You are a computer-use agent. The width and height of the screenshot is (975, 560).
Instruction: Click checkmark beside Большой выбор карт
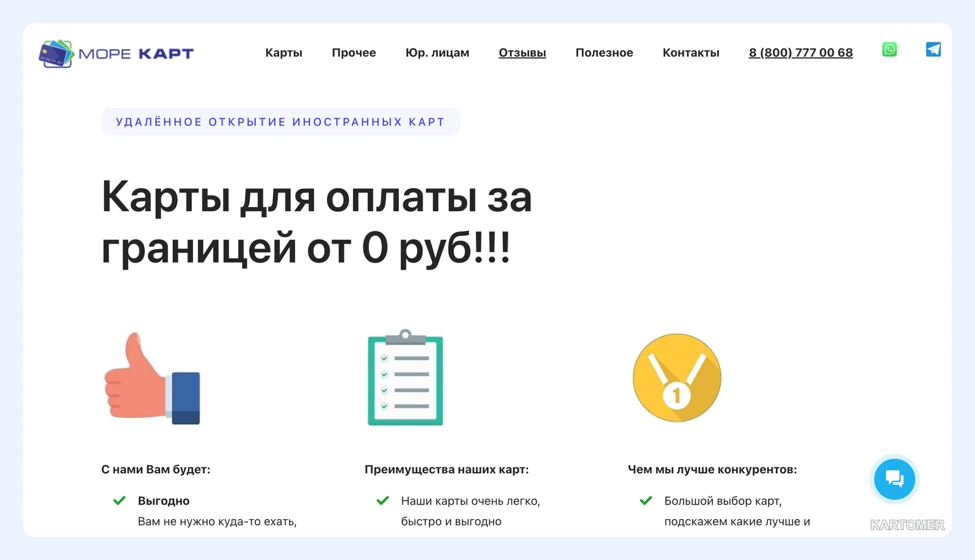[x=646, y=501]
